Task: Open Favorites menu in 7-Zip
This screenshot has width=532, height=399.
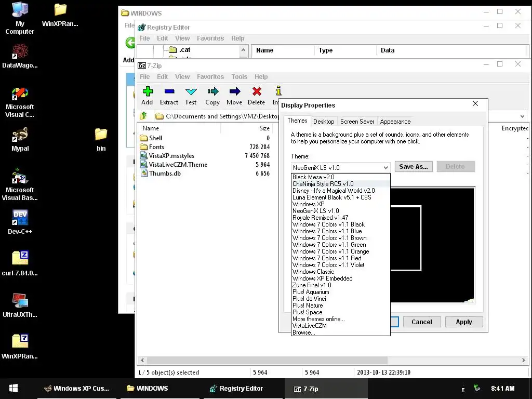Action: click(210, 77)
